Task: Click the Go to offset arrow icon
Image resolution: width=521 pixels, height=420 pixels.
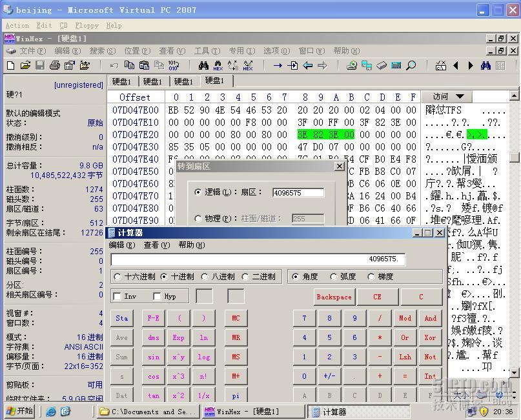Action: tap(278, 65)
